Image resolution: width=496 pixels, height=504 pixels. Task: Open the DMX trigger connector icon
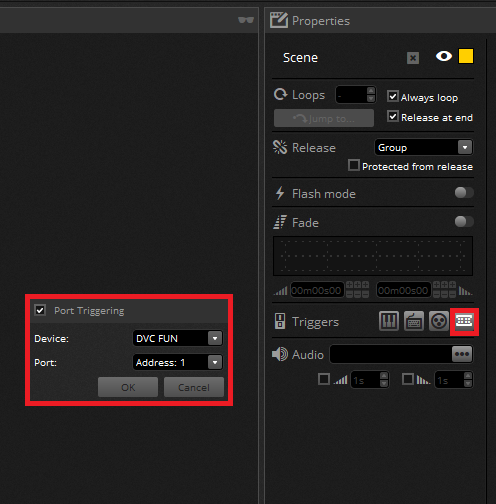click(439, 321)
